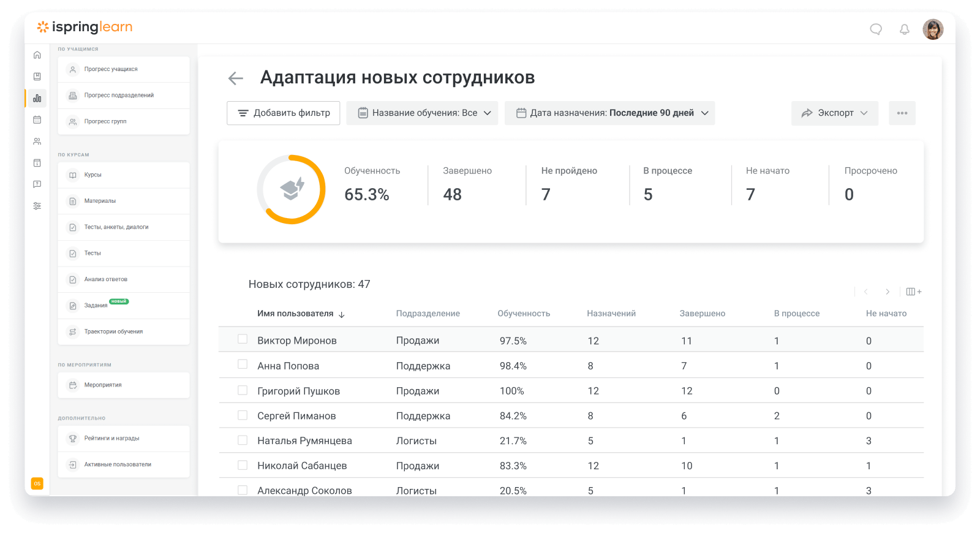Open the user avatar profile
The height and width of the screenshot is (533, 980).
(x=933, y=29)
